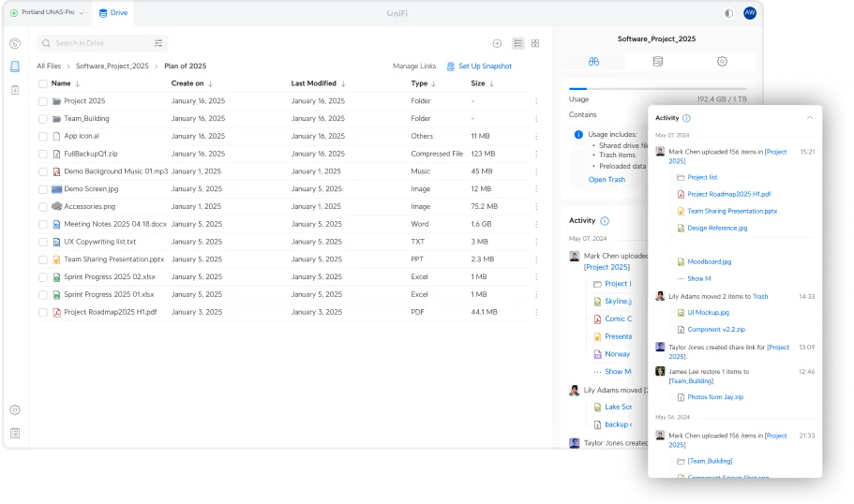Switch to grid view

535,43
